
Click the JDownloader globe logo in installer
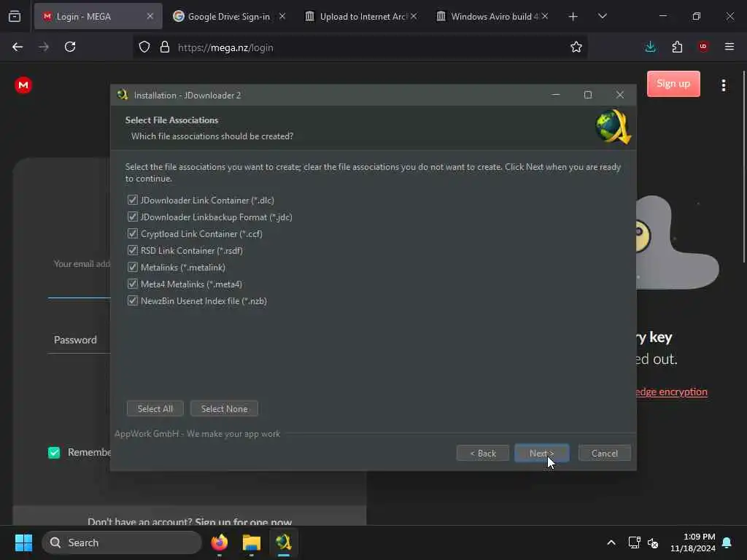coord(613,127)
